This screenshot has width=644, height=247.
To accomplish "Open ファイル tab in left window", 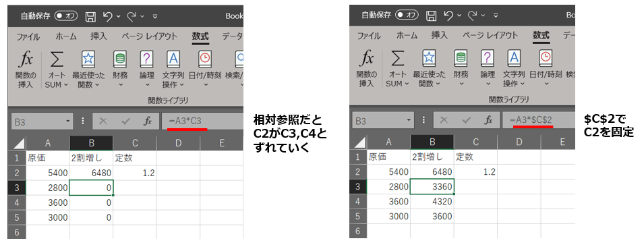I will pyautogui.click(x=28, y=36).
